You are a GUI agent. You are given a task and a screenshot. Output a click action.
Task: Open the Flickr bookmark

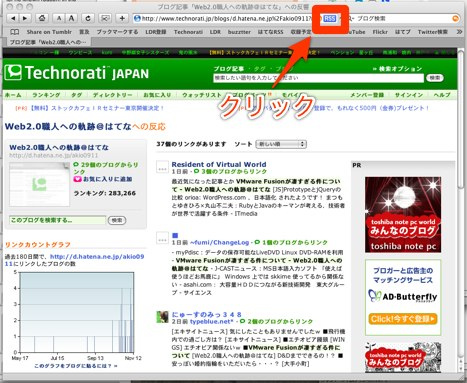[380, 32]
